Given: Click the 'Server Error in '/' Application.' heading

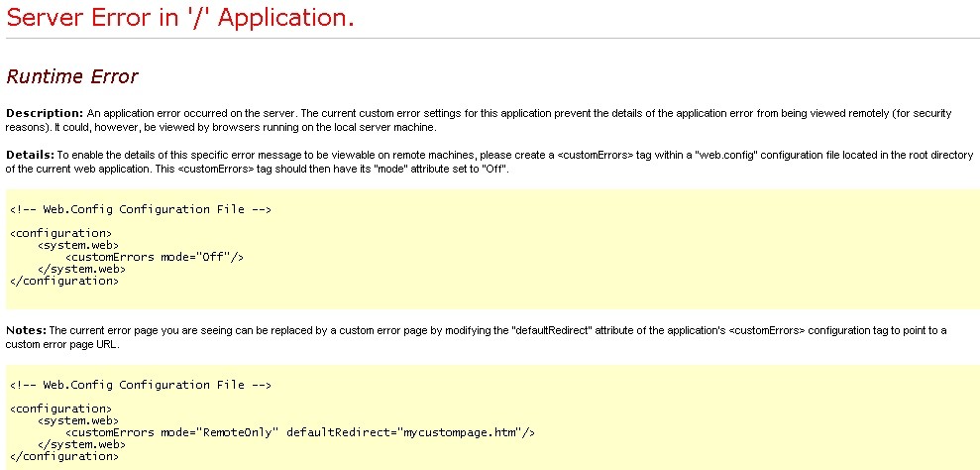Looking at the screenshot, I should (180, 17).
